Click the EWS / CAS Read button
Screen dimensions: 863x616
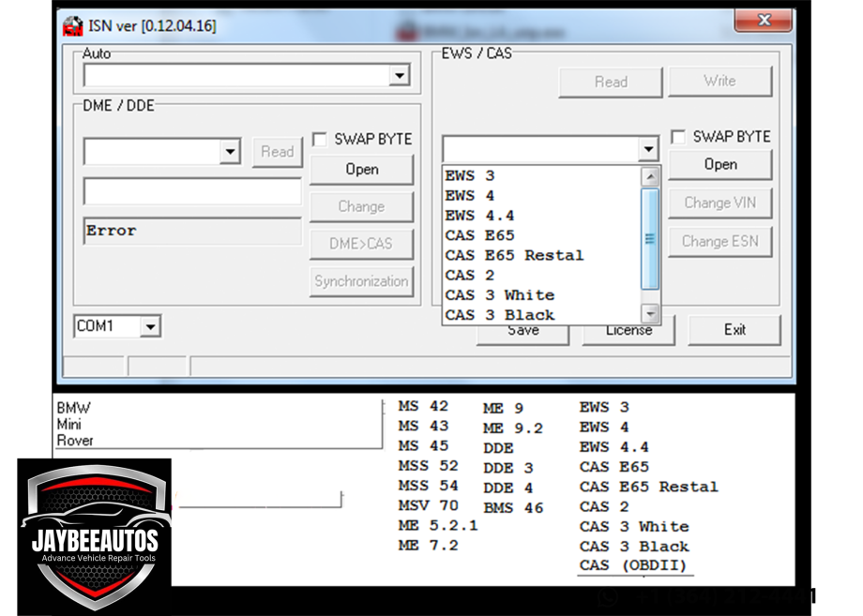point(611,82)
